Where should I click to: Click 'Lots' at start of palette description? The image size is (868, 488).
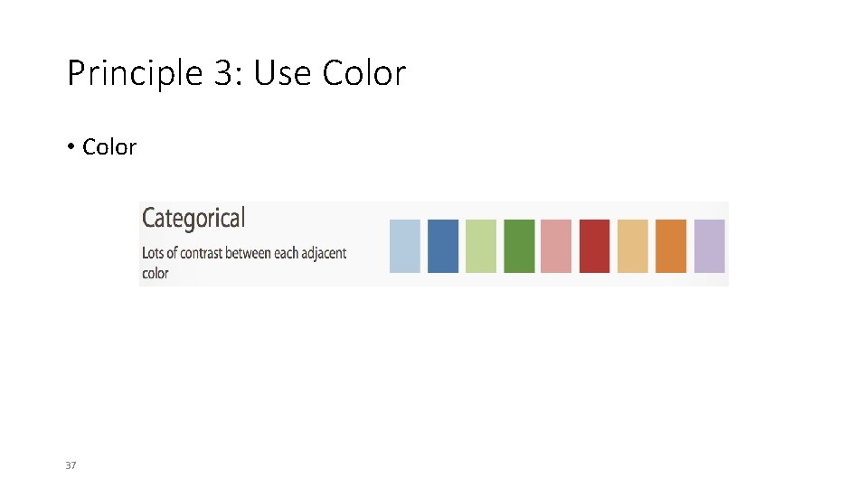pyautogui.click(x=152, y=253)
